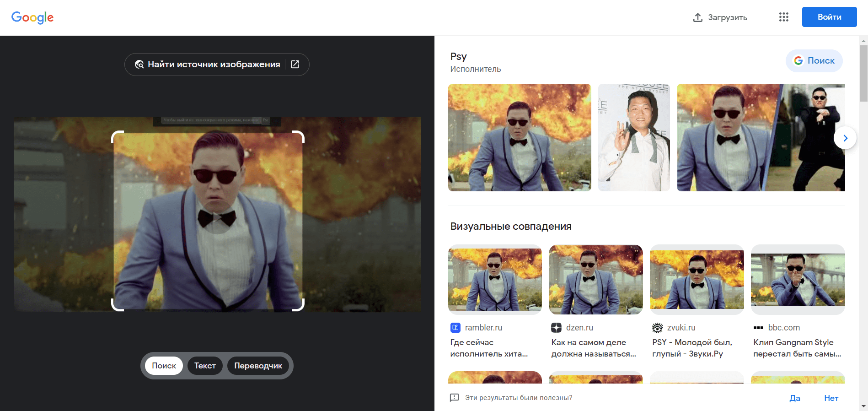Show next images with carousel arrow
Image resolution: width=868 pixels, height=411 pixels.
(845, 138)
